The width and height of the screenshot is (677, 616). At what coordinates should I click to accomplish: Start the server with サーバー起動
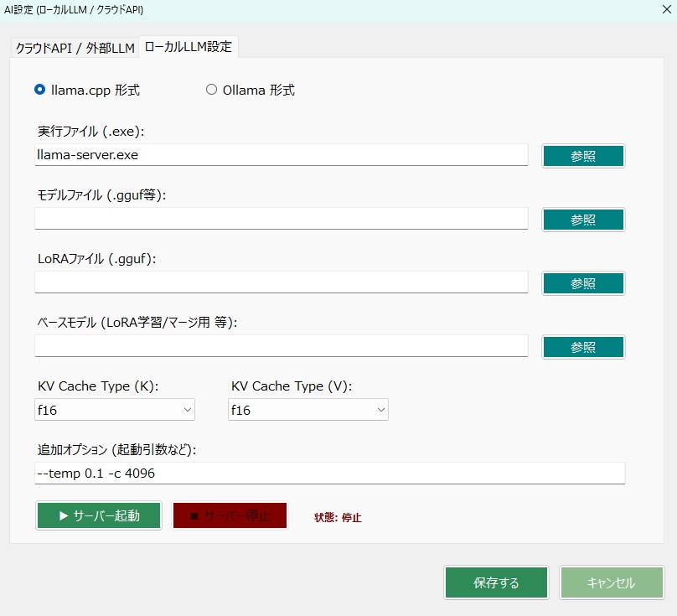(99, 515)
